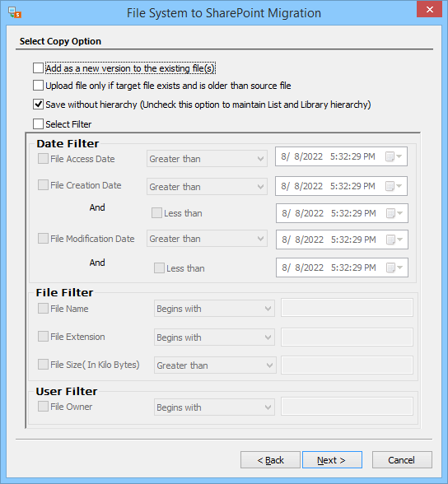Image resolution: width=448 pixels, height=484 pixels.
Task: Open File Access Date comparison dropdown
Action: [207, 159]
